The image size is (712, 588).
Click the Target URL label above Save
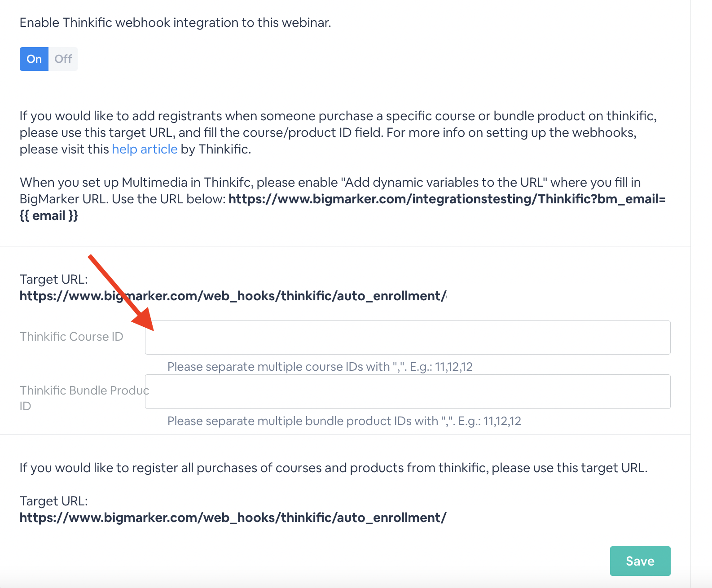[54, 501]
